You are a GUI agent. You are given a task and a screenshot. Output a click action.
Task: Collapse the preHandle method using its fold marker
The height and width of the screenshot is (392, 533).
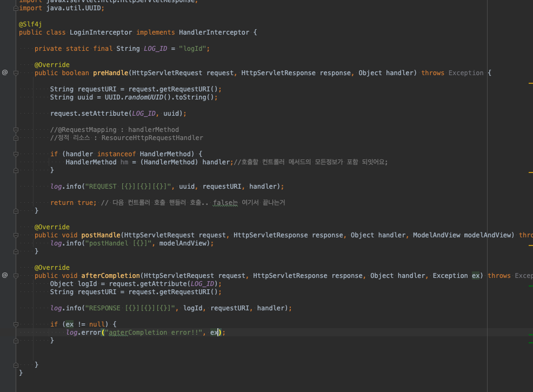coord(16,73)
